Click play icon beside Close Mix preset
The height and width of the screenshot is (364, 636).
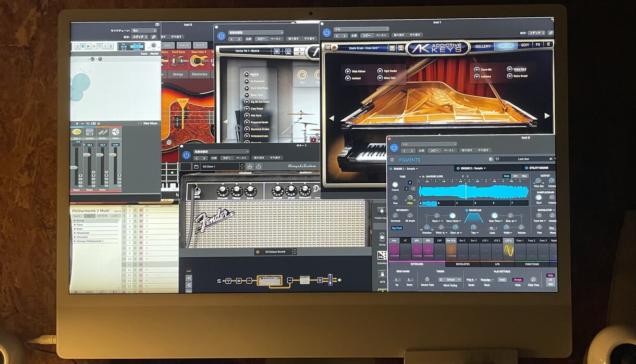[x=476, y=69]
